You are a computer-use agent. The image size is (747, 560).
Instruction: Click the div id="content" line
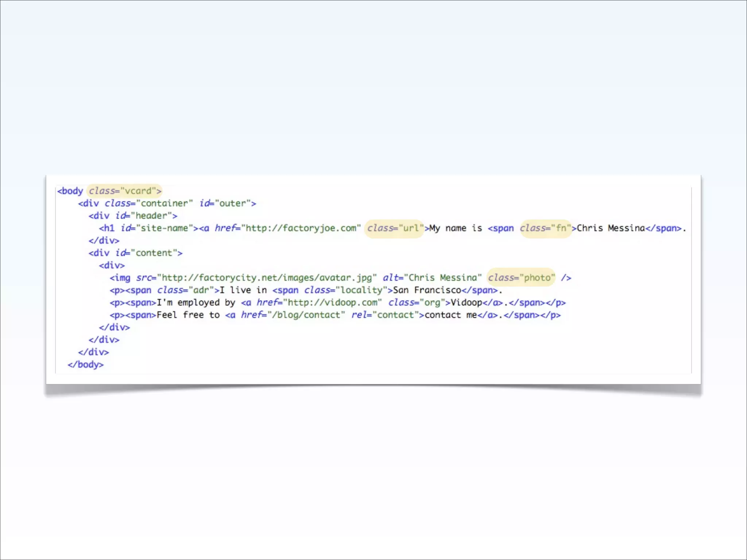(136, 253)
